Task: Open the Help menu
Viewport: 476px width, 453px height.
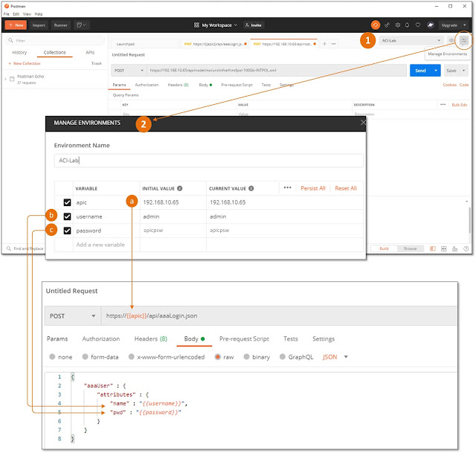Action: pyautogui.click(x=39, y=14)
